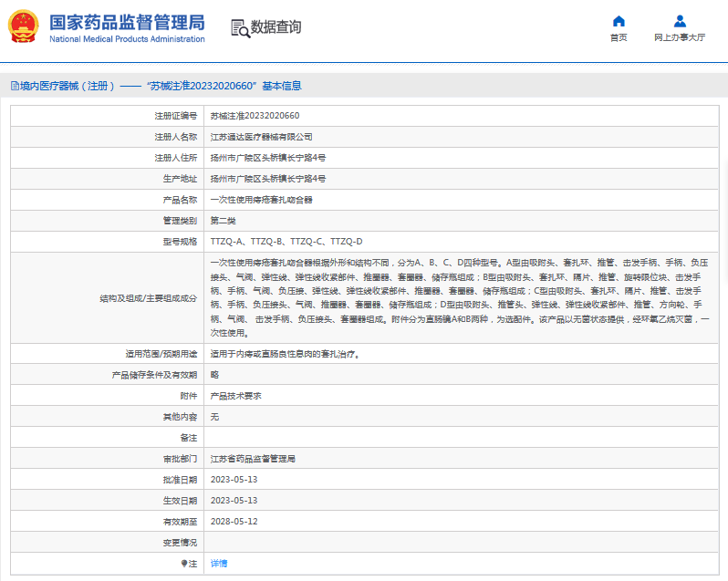Click the 审批部门 label
This screenshot has width=728, height=581.
180,459
